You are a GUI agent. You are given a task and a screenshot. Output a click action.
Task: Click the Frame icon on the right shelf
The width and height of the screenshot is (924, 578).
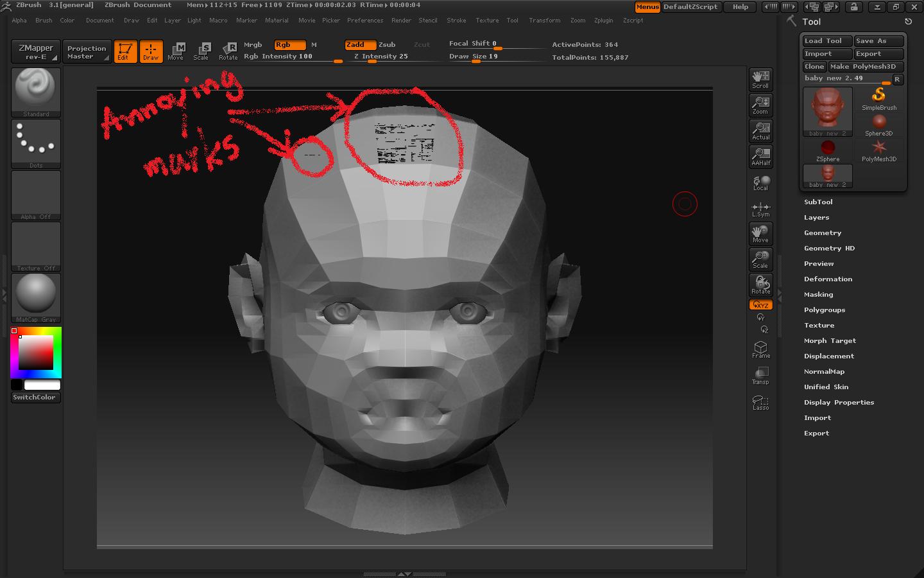click(x=760, y=349)
